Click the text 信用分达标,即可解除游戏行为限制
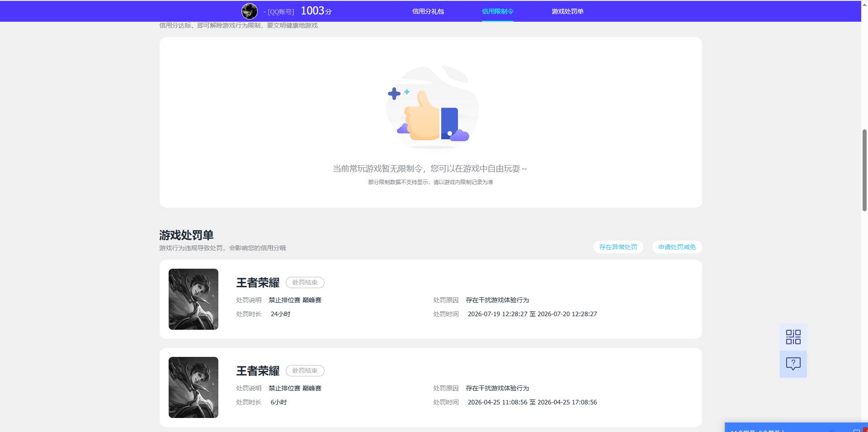The width and height of the screenshot is (868, 432). point(210,25)
